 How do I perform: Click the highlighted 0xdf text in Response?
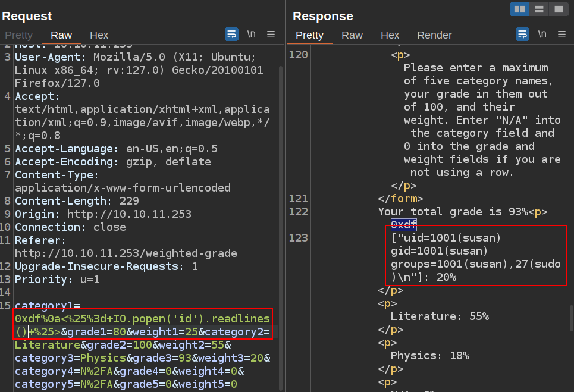tap(403, 224)
